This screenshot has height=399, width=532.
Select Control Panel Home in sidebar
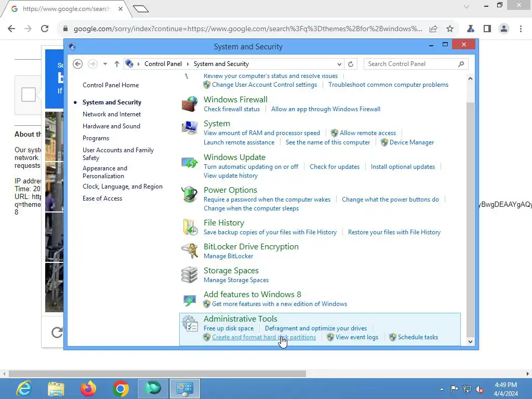click(x=111, y=85)
